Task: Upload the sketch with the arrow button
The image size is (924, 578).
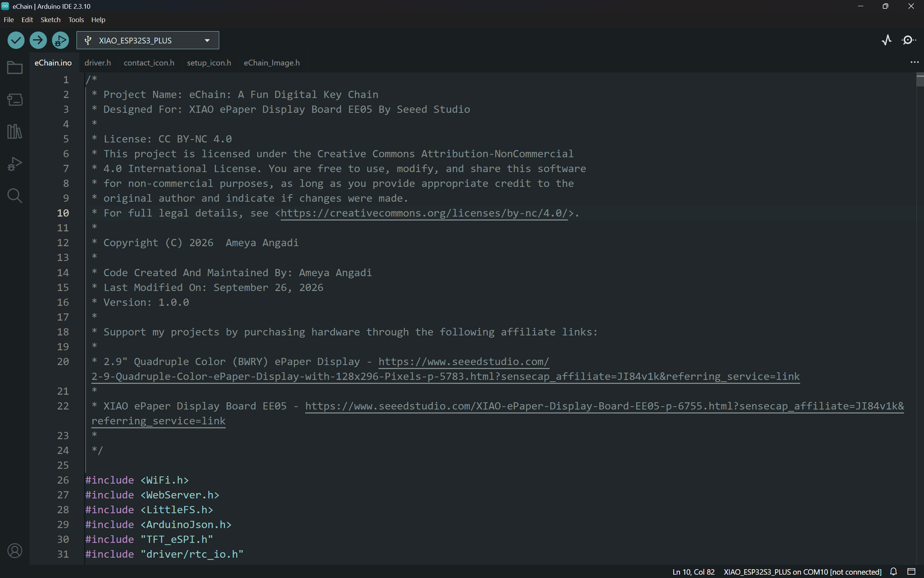Action: point(38,40)
